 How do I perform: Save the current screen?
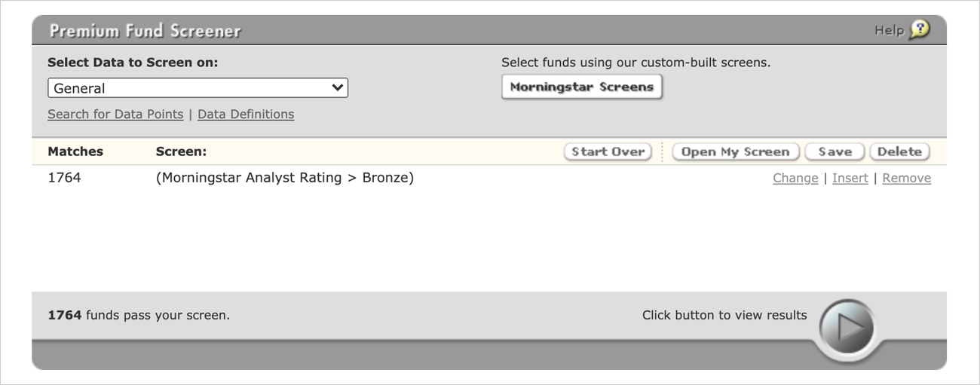pos(835,151)
